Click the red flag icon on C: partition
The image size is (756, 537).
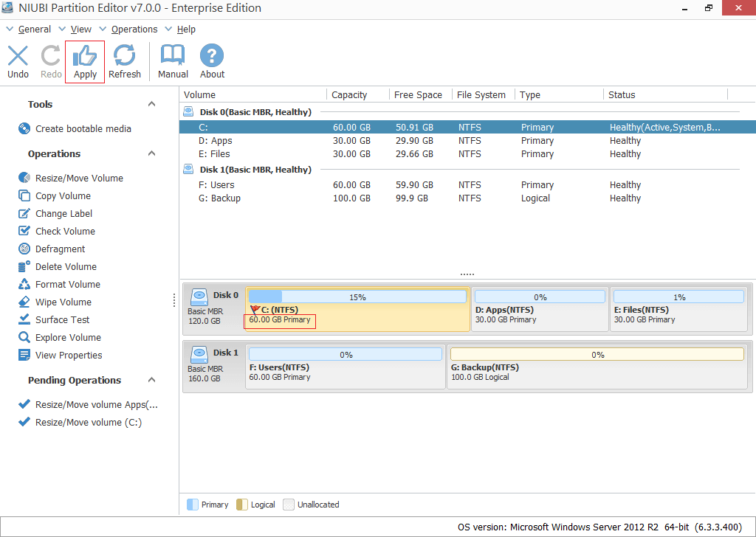pyautogui.click(x=255, y=310)
